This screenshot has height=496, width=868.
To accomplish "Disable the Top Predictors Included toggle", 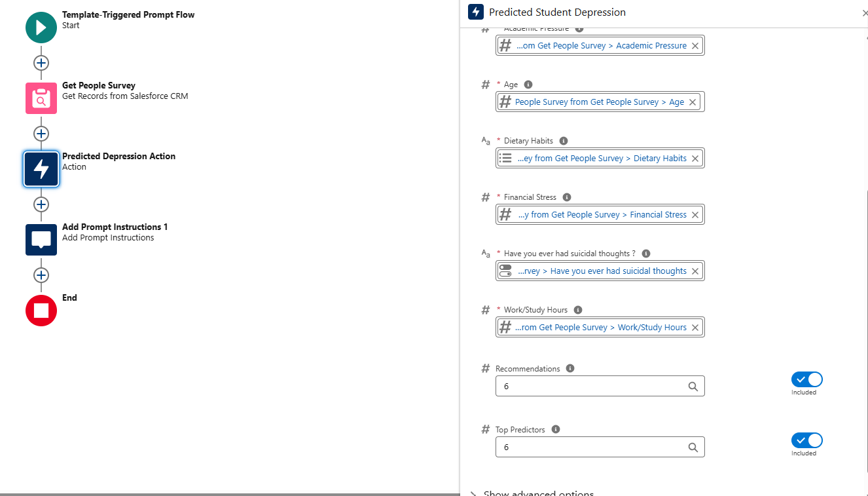I will (x=806, y=440).
